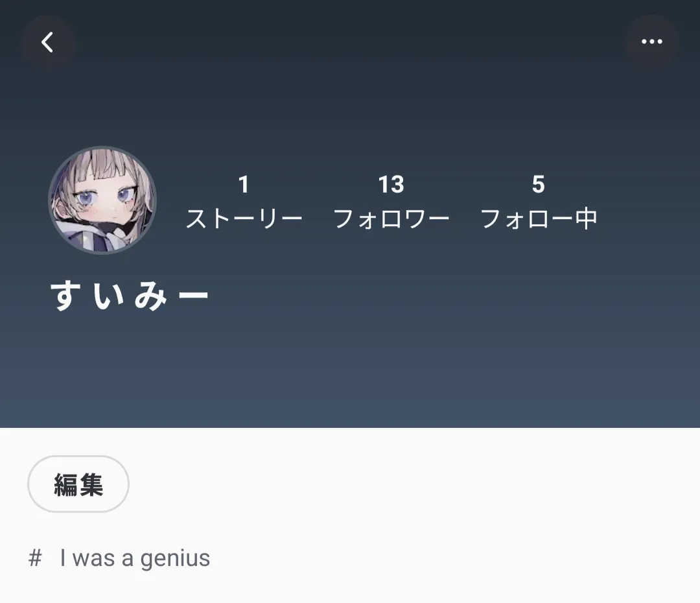Tap header space between back and more icons
Screen dimensions: 700x603
coord(350,42)
